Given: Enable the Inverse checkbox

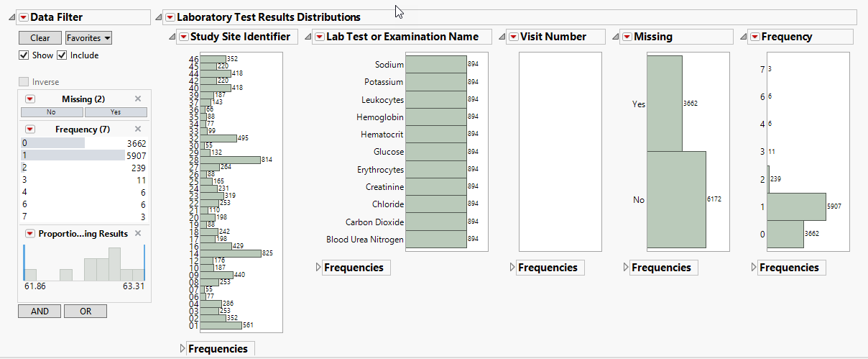Looking at the screenshot, I should [x=24, y=82].
